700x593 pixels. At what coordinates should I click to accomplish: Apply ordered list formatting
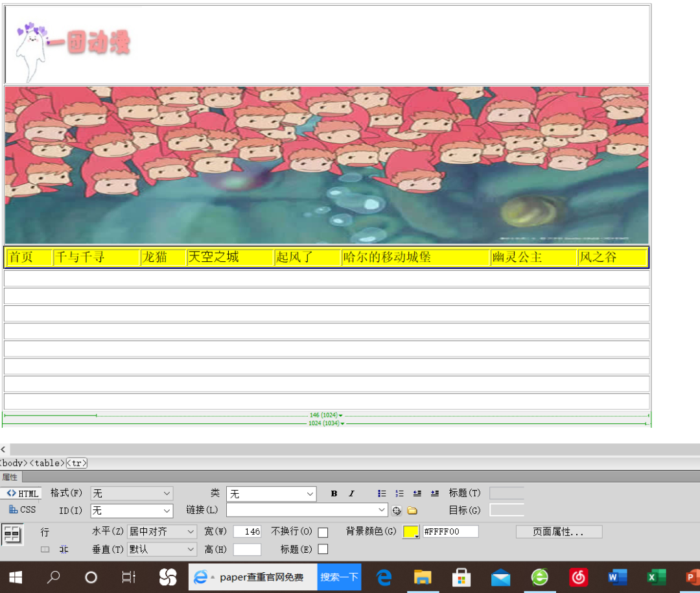[x=399, y=493]
